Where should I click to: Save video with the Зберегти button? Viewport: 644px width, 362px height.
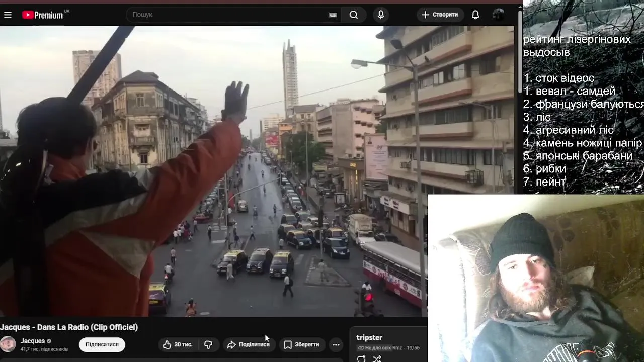coord(301,344)
